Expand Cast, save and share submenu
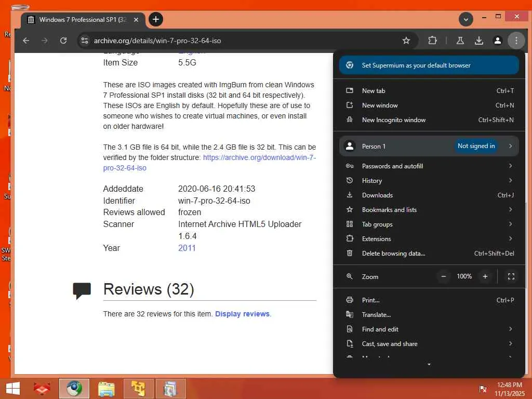Screen dimensions: 532x399 [x=429, y=344]
